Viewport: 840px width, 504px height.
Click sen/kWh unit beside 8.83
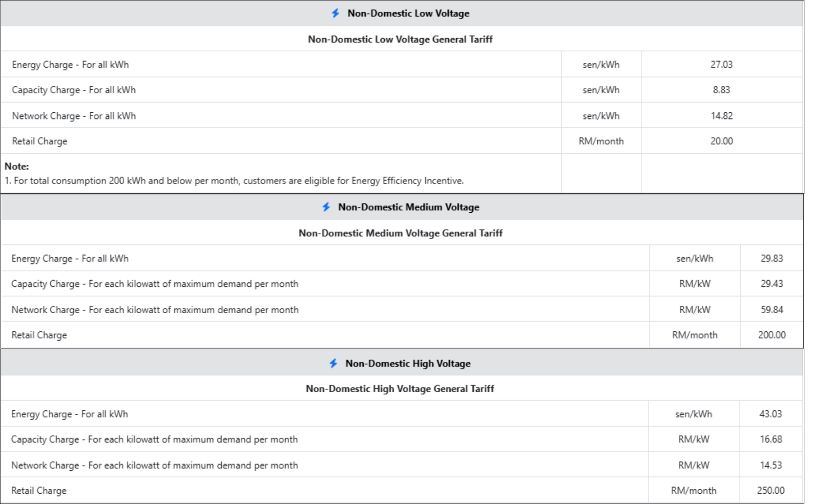click(601, 90)
